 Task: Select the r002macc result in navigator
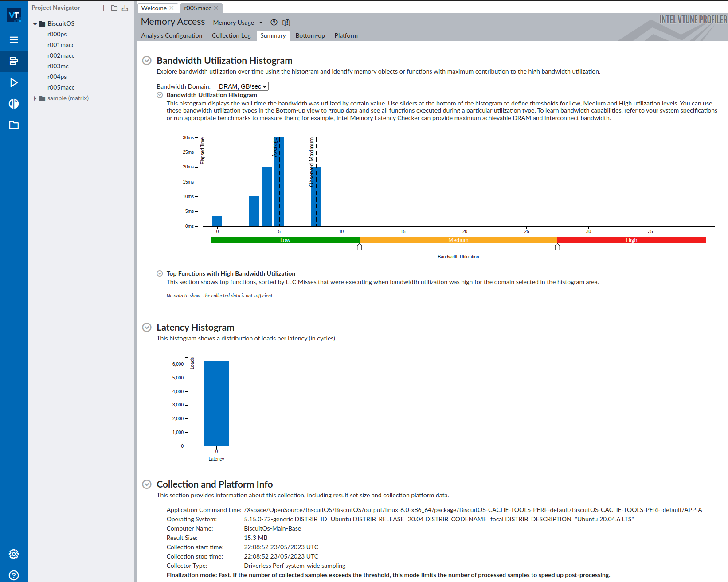[61, 55]
